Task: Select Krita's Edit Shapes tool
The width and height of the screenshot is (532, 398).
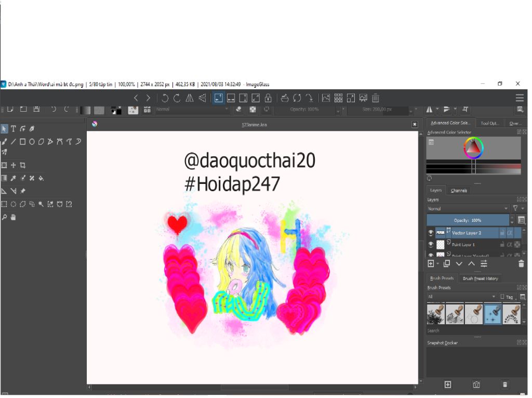Action: (x=23, y=129)
